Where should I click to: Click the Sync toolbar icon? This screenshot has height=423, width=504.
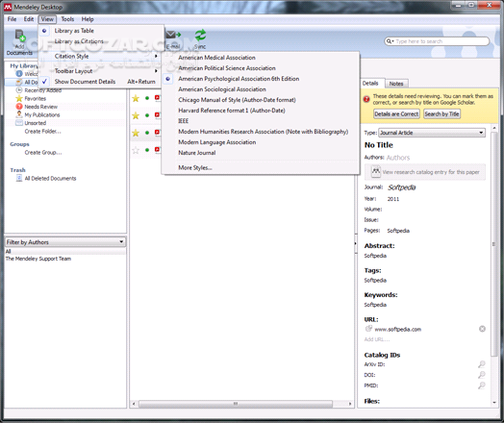[200, 36]
